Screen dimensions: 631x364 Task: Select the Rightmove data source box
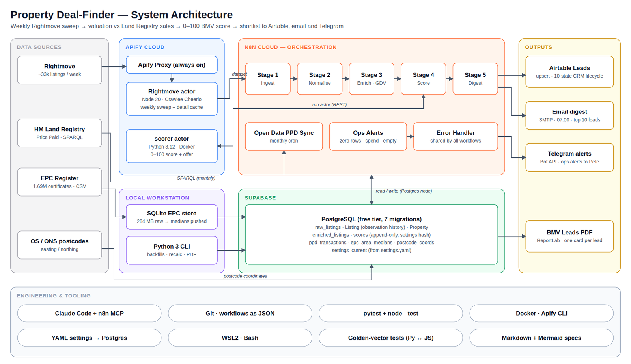(x=60, y=70)
